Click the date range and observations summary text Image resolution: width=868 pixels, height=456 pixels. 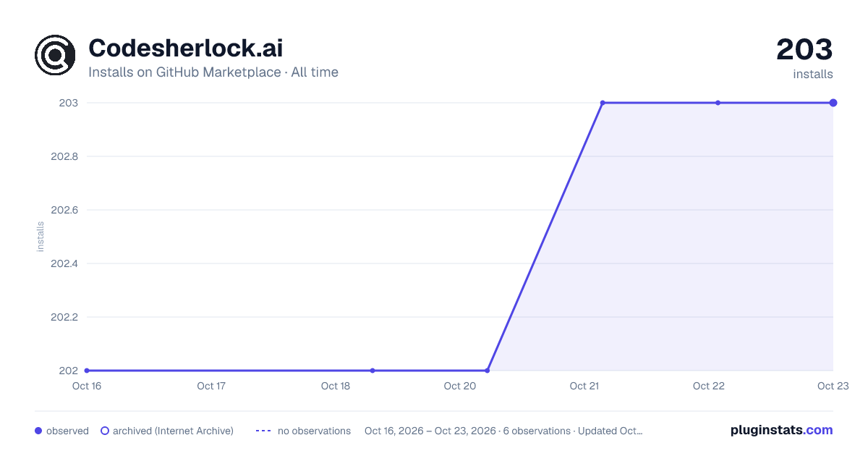(x=503, y=431)
